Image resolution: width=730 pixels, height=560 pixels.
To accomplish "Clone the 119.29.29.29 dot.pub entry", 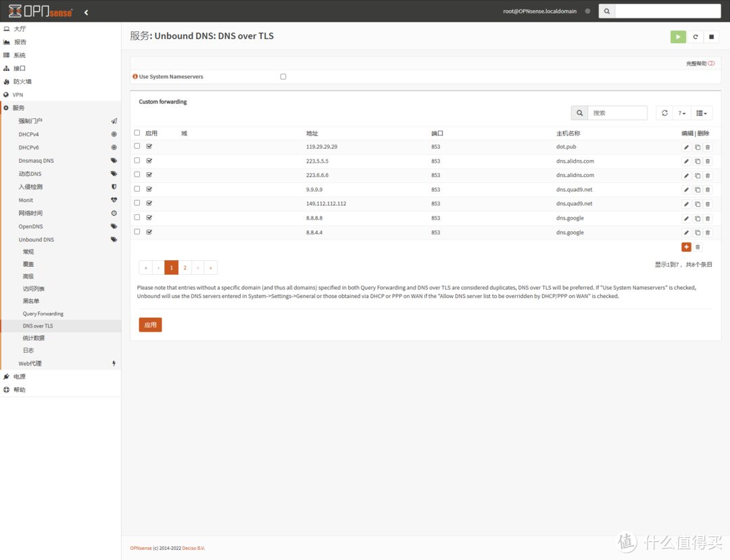I will tap(698, 147).
